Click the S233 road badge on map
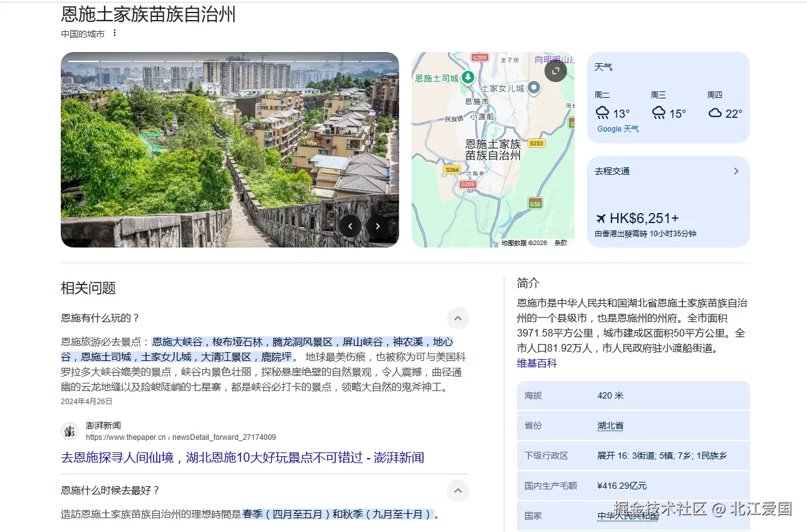 coord(536,143)
